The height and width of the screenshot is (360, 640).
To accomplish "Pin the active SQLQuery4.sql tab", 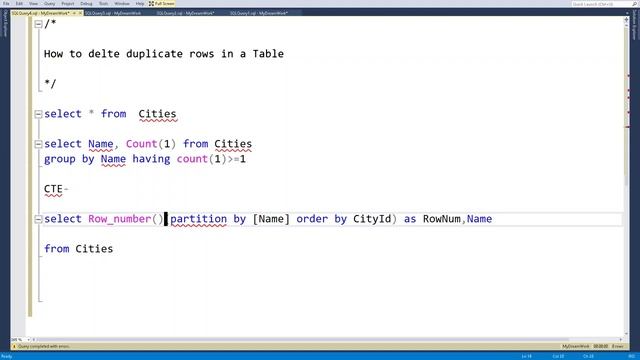I will pyautogui.click(x=74, y=13).
